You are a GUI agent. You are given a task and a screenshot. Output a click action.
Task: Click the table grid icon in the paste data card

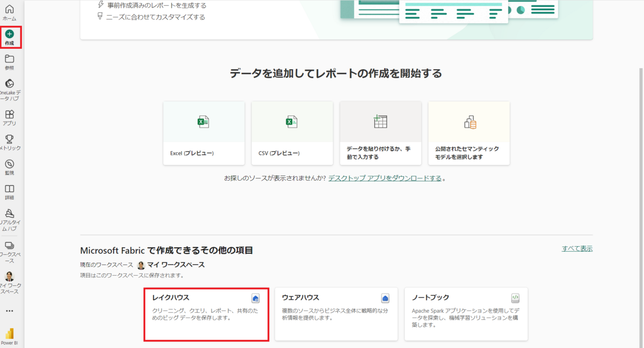[x=380, y=121]
